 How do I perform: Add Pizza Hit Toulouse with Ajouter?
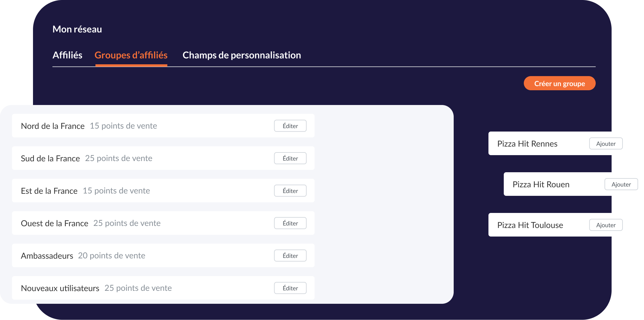pos(606,225)
